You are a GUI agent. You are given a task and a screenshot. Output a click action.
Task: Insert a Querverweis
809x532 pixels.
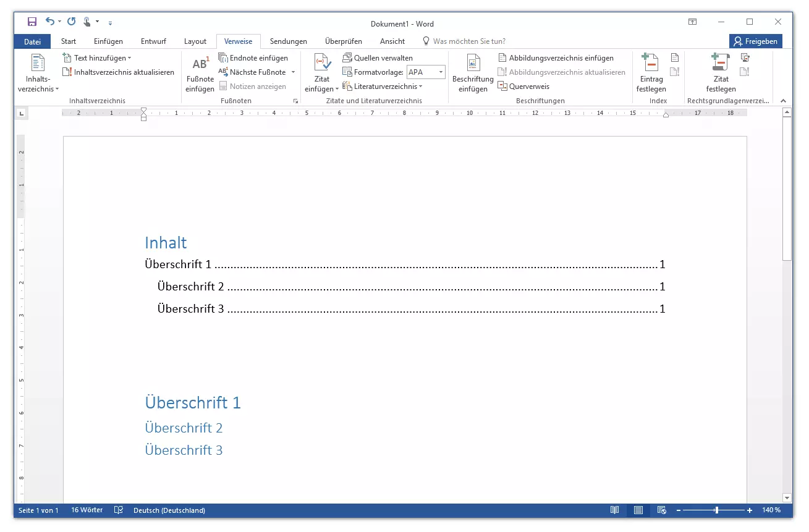(x=523, y=87)
